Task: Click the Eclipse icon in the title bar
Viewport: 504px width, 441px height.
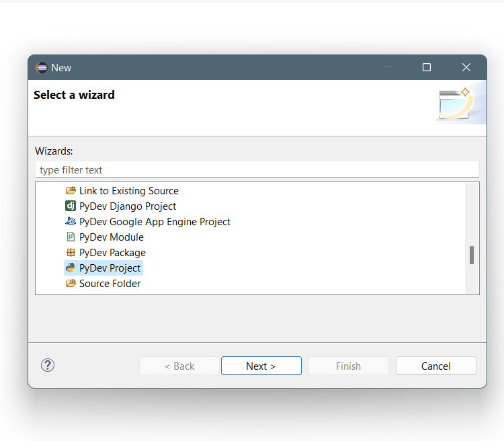Action: click(x=41, y=67)
